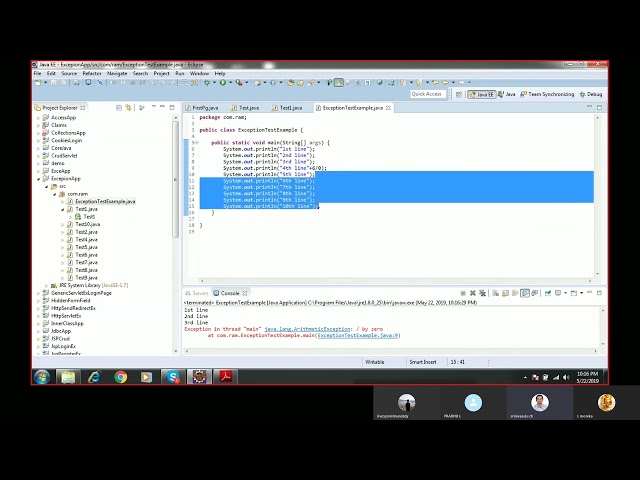Open the Window menu
Viewport: 640px width, 480px height.
tap(199, 73)
